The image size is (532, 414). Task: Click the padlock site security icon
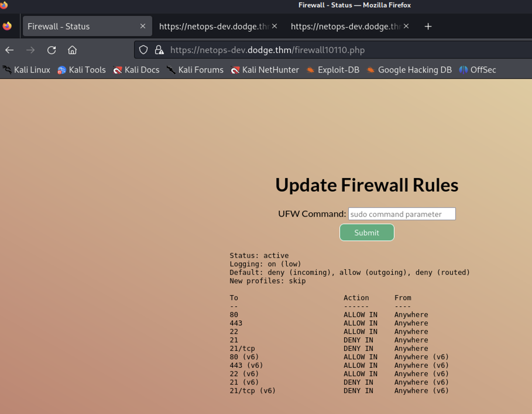[x=159, y=50]
